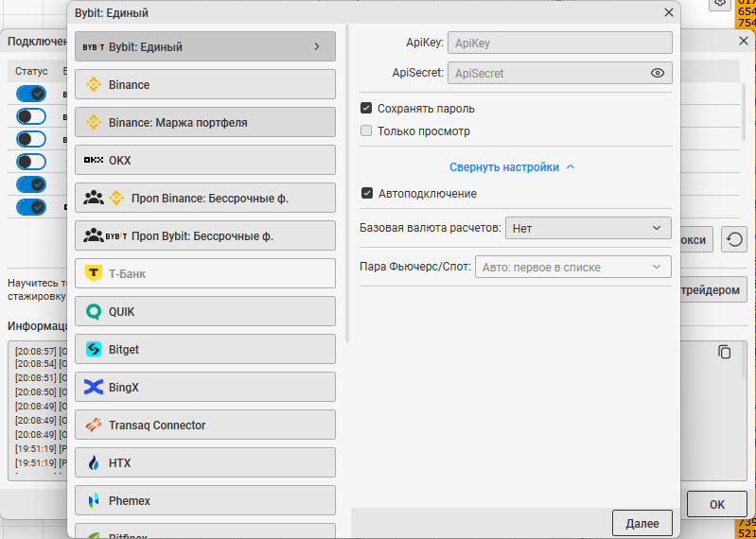Select Проп Bybit: Бессрочные ф. entry

[204, 236]
